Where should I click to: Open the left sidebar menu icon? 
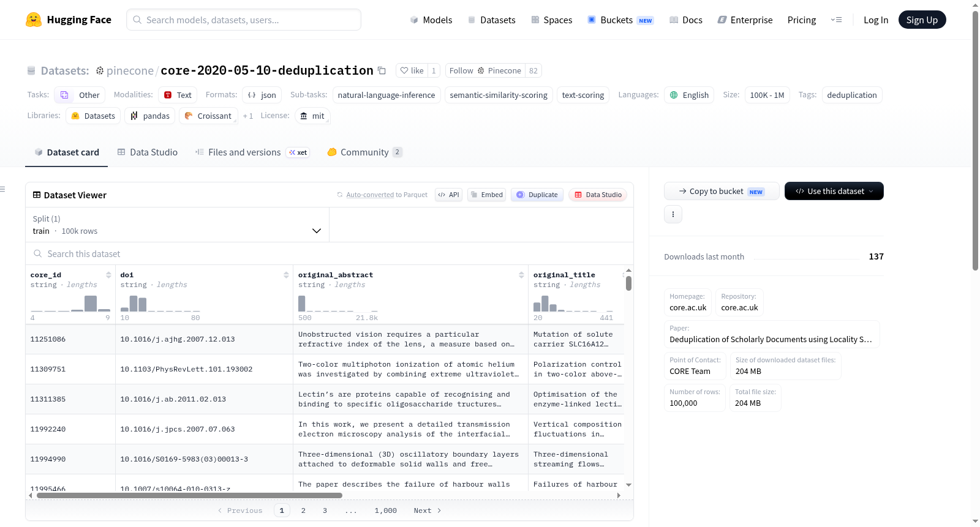coord(2,189)
